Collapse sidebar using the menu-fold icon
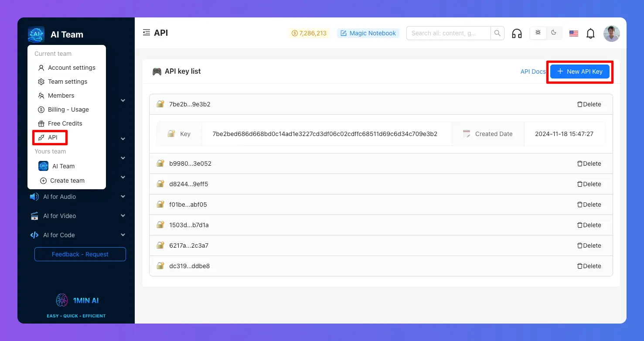The image size is (644, 341). [147, 33]
